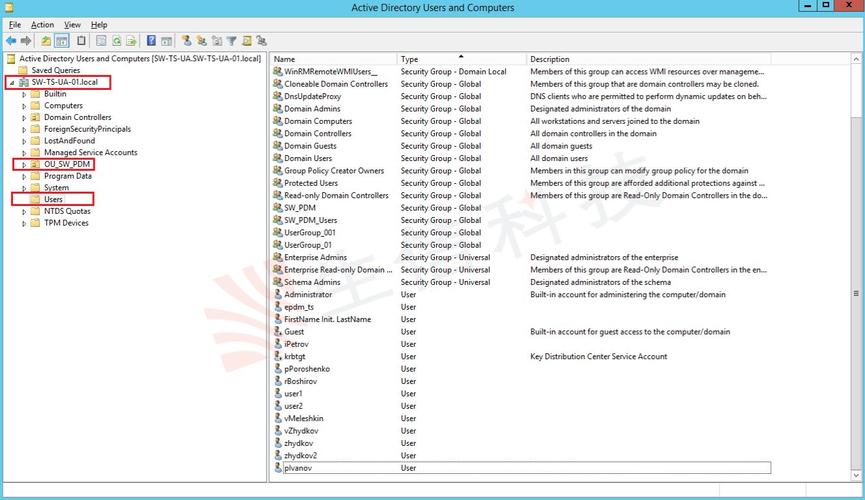Click the Back arrow in toolbar
865x500 pixels.
[x=11, y=41]
